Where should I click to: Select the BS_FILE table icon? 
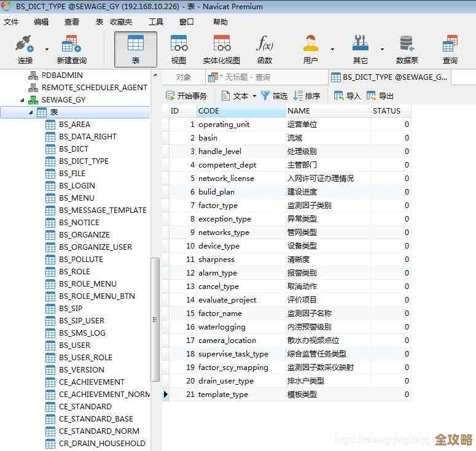tap(50, 174)
